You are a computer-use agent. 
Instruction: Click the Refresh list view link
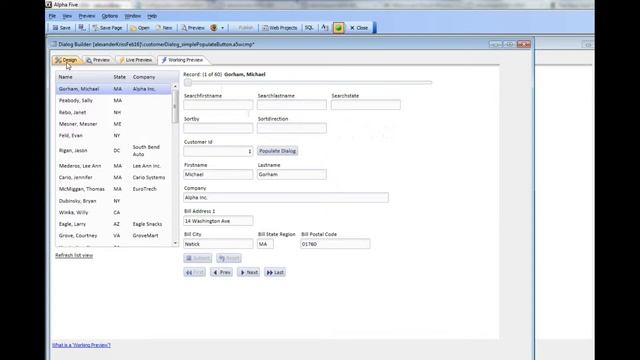pos(74,256)
